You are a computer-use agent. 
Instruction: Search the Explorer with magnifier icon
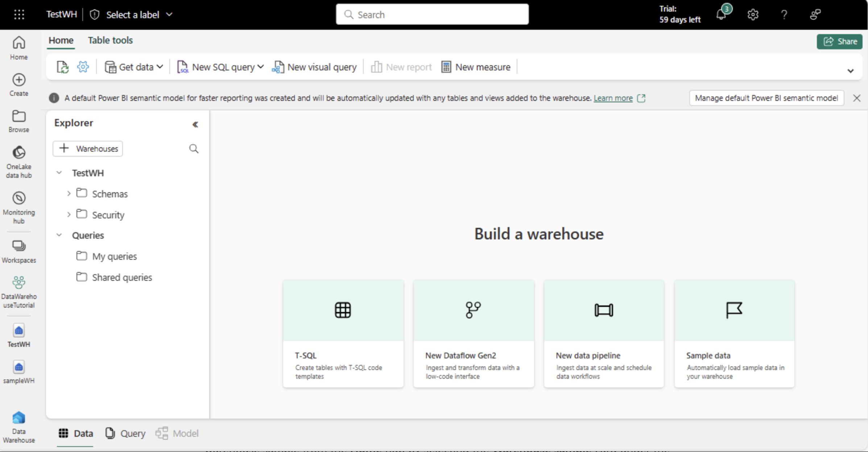pos(194,149)
